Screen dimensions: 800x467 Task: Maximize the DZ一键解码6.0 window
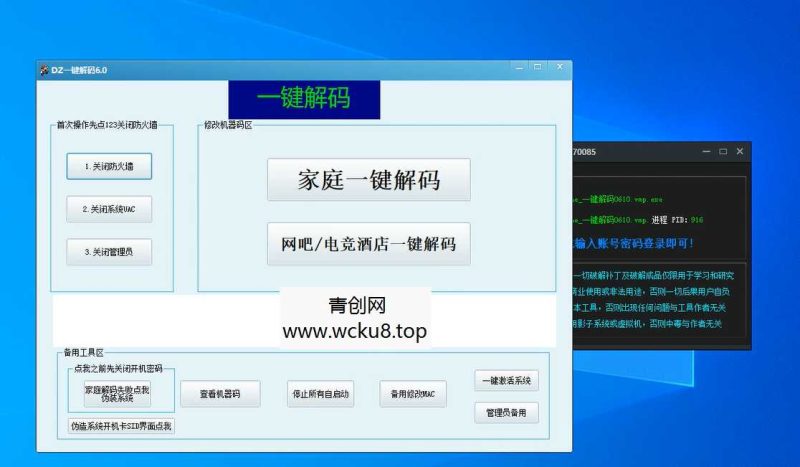[538, 67]
